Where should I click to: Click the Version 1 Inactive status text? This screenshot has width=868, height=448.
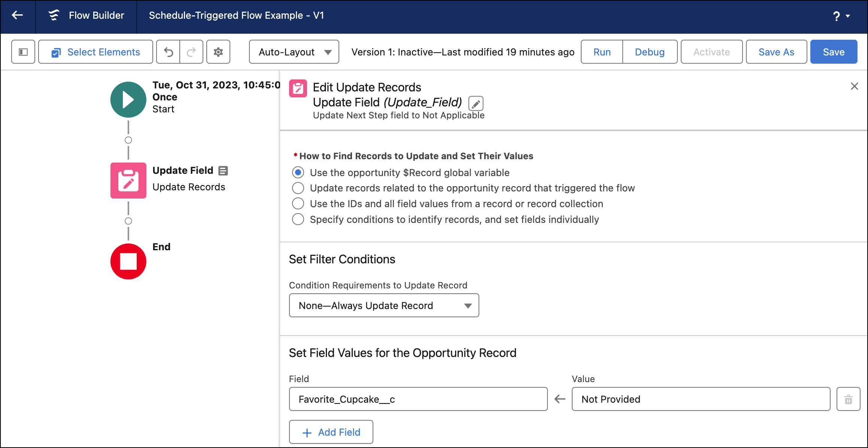[463, 52]
